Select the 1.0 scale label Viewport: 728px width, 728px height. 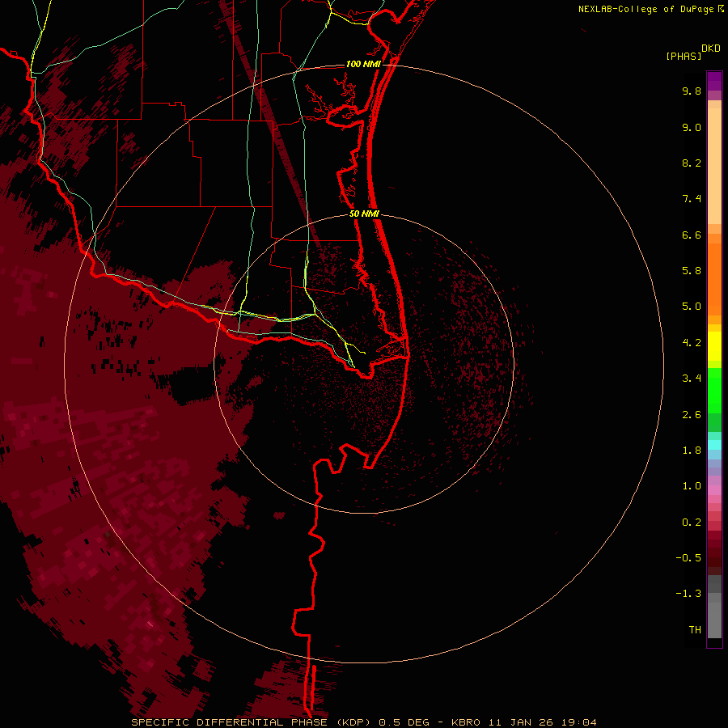click(692, 486)
